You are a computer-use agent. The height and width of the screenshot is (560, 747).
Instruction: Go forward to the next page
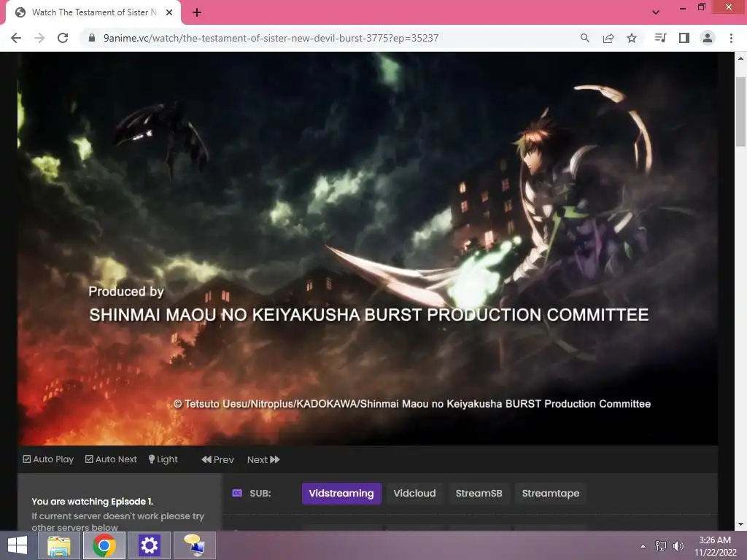(39, 38)
